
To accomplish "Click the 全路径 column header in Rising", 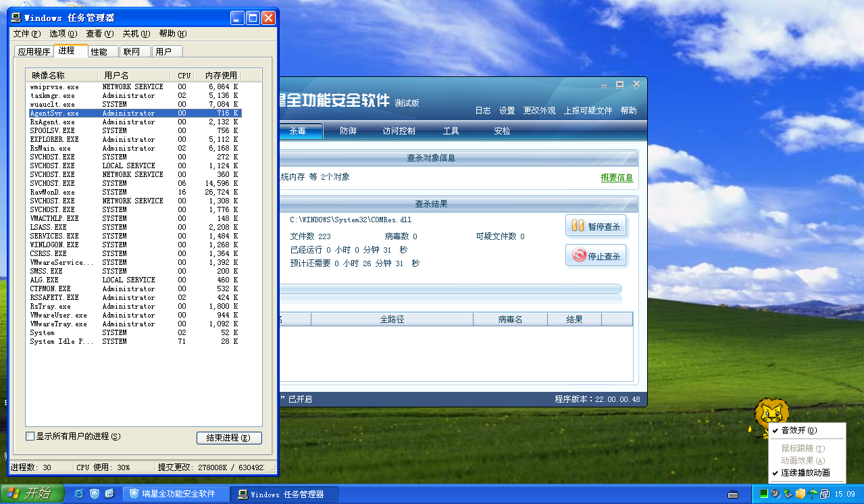I will [392, 319].
